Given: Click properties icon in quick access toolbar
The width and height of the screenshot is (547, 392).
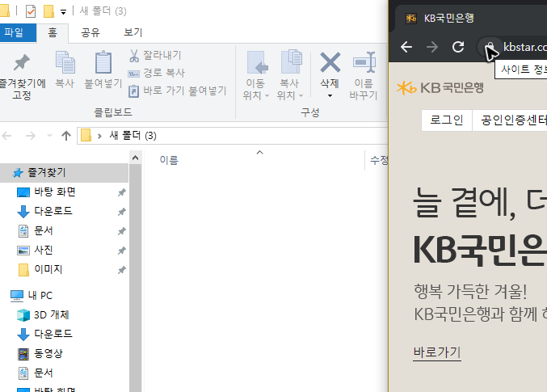Looking at the screenshot, I should (31, 11).
